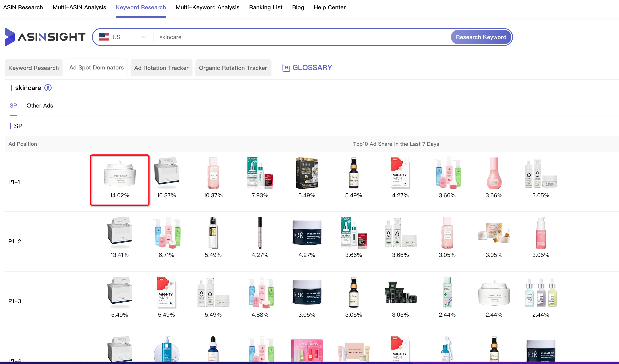Image resolution: width=619 pixels, height=364 pixels.
Task: Click the P1-2 ad position label
Action: [x=15, y=241]
